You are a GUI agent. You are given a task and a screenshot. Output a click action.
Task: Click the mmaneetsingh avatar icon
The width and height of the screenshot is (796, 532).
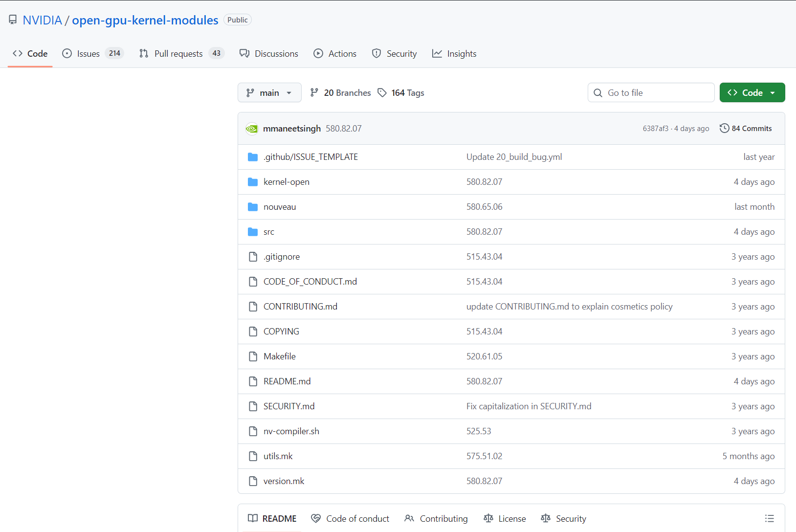(x=252, y=129)
